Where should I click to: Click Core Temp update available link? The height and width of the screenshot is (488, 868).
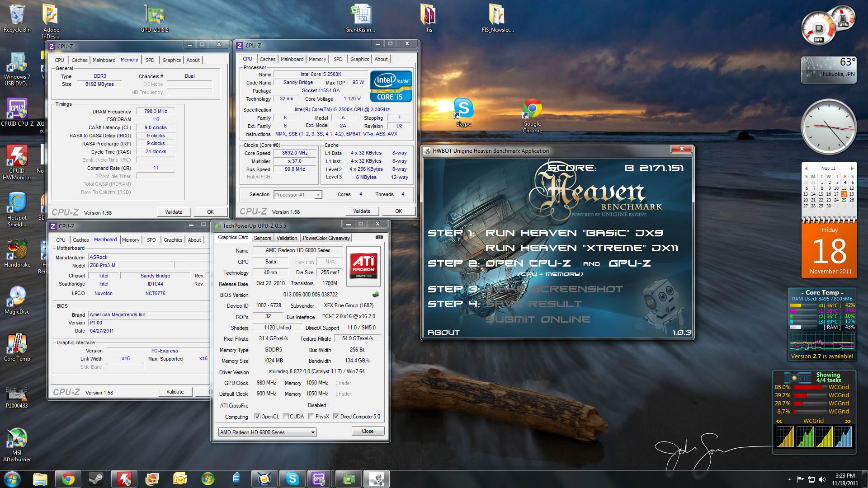[822, 357]
